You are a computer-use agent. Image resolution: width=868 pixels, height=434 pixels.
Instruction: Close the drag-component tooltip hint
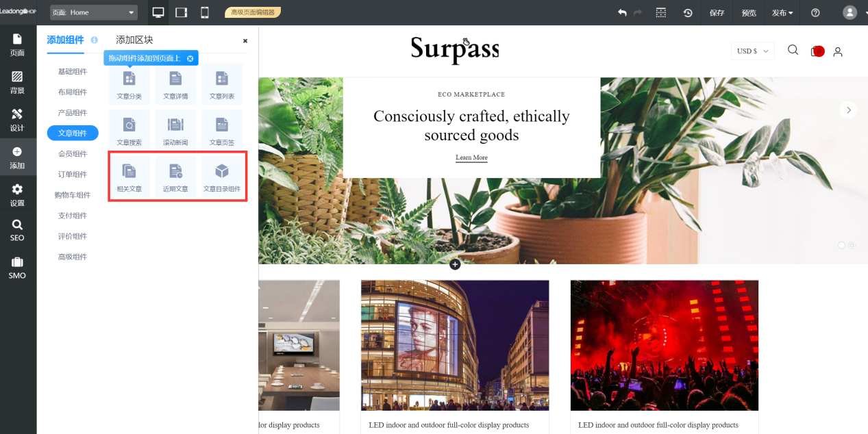(190, 59)
